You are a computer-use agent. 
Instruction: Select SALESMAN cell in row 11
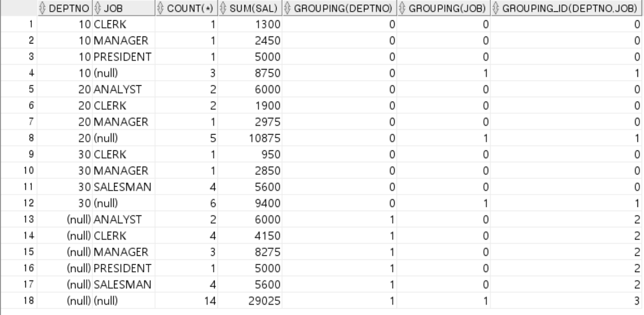[x=122, y=187]
